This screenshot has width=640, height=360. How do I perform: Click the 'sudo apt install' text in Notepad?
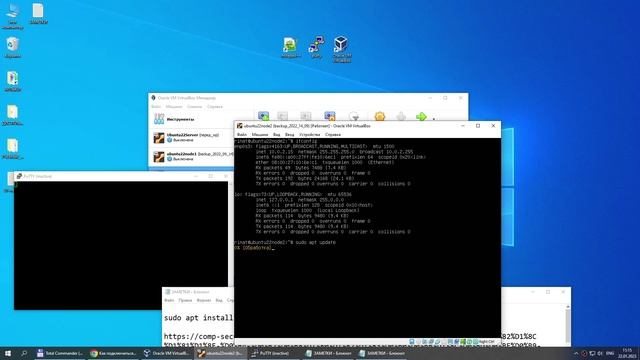click(198, 318)
